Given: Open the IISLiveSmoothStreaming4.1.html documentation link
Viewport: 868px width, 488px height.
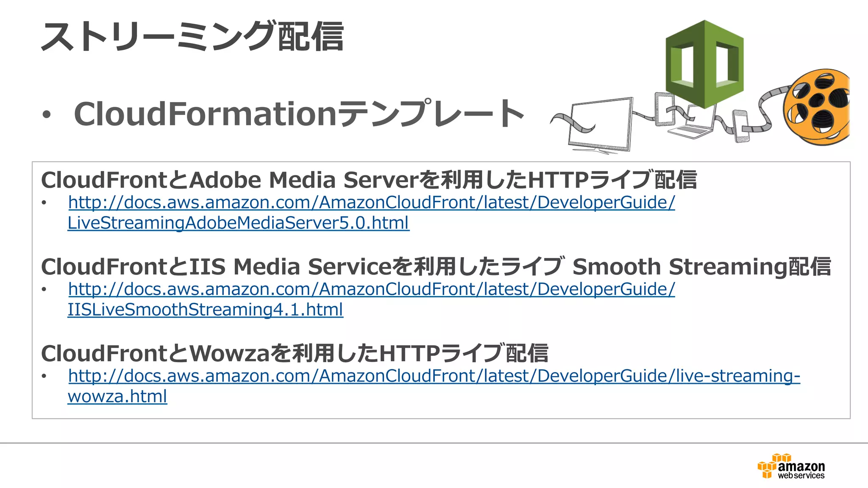Looking at the screenshot, I should [371, 299].
